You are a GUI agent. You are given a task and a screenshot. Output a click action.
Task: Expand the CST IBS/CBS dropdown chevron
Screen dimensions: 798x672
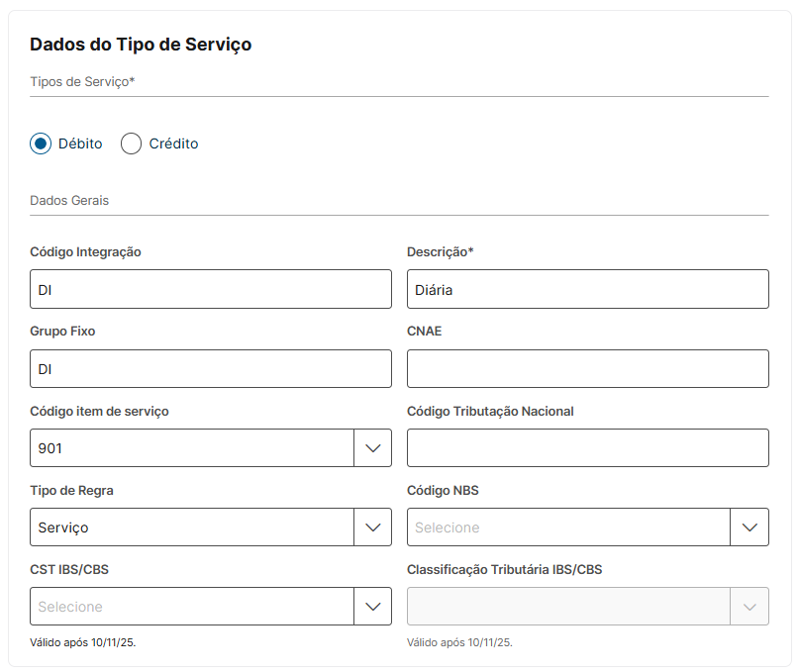(372, 607)
